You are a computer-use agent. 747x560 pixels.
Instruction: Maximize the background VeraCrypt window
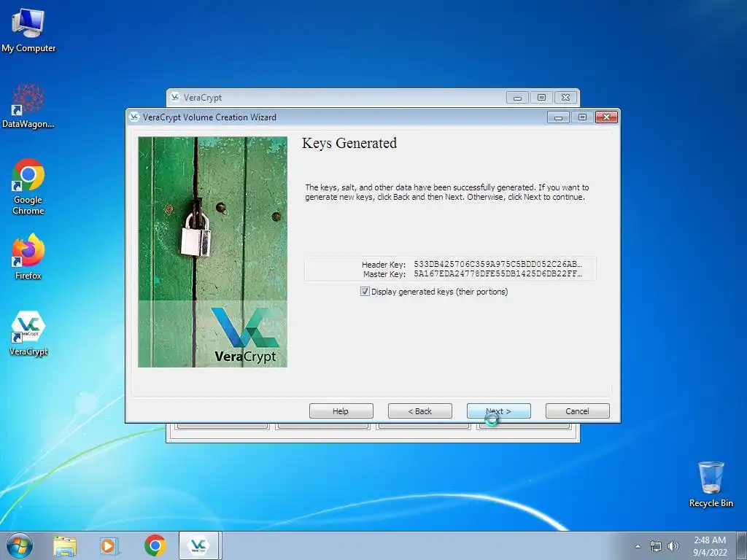[x=541, y=98]
